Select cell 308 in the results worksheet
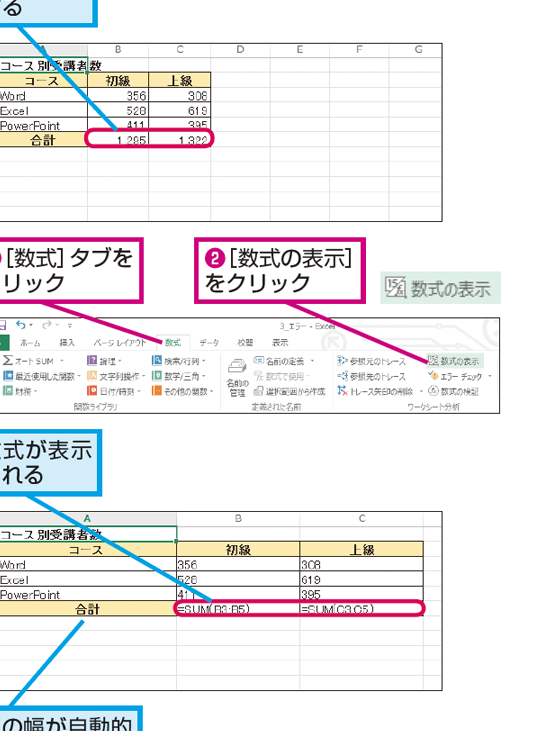This screenshot has width=540, height=731. (180, 96)
